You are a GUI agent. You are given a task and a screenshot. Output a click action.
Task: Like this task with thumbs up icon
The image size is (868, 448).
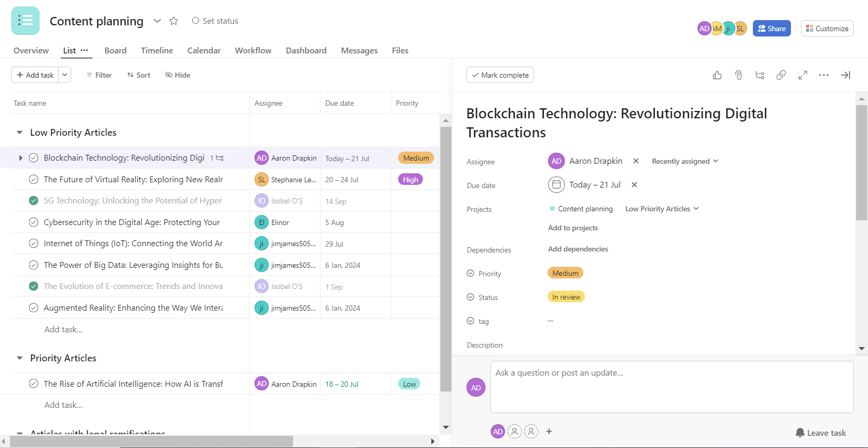pos(717,75)
